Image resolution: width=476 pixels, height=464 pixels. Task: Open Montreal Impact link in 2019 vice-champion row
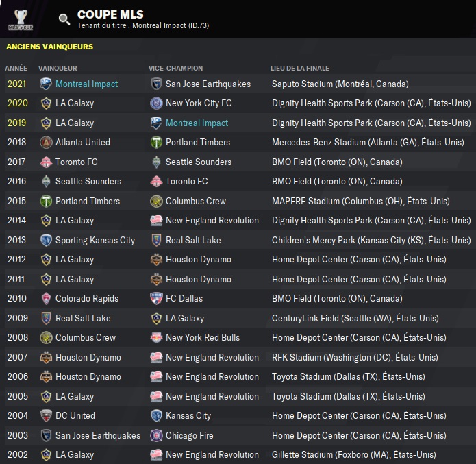197,123
